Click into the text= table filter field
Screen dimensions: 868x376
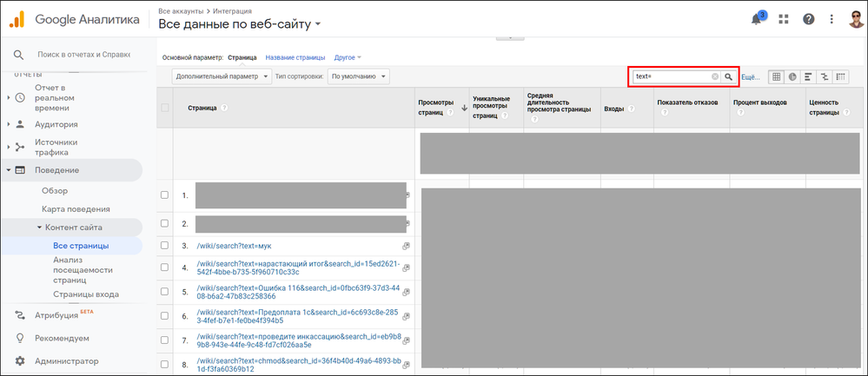(x=673, y=77)
